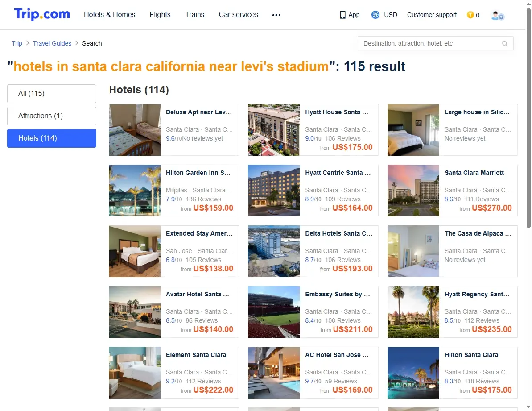Select the All (115) filter tab
This screenshot has width=532, height=411.
pyautogui.click(x=52, y=94)
